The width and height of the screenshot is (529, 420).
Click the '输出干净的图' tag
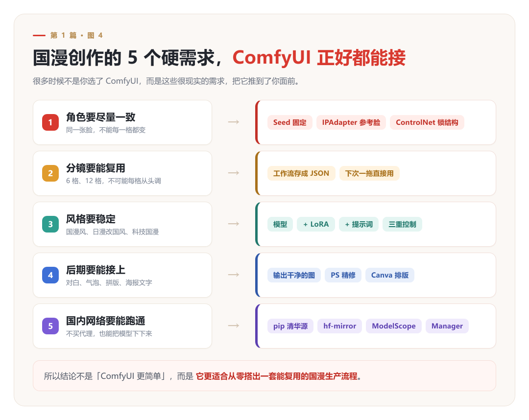pyautogui.click(x=294, y=275)
